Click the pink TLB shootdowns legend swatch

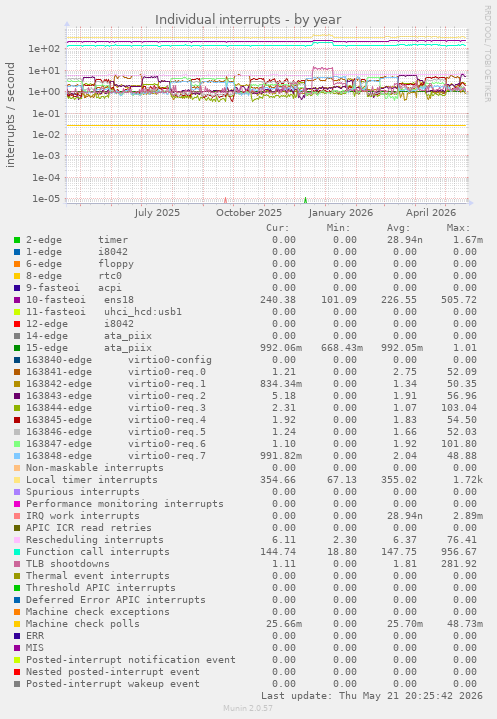pyautogui.click(x=17, y=564)
